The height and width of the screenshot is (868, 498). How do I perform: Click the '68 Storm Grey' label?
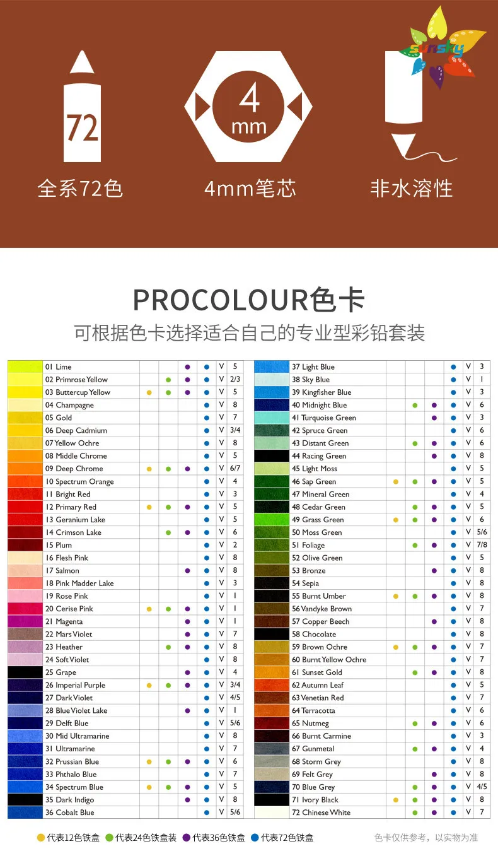316,761
